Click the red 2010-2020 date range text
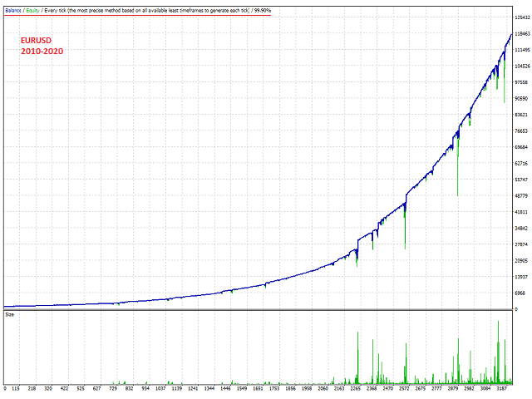The height and width of the screenshot is (399, 532). point(42,51)
